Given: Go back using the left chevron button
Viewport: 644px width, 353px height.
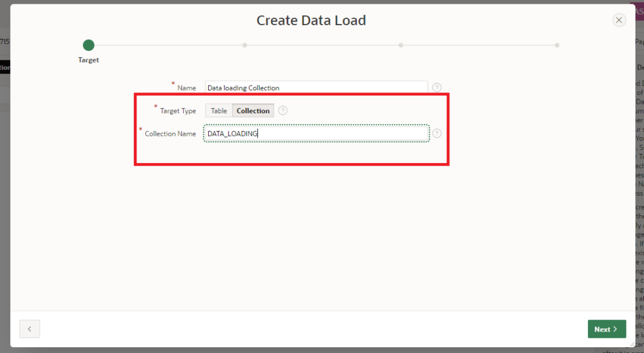Looking at the screenshot, I should coord(30,329).
